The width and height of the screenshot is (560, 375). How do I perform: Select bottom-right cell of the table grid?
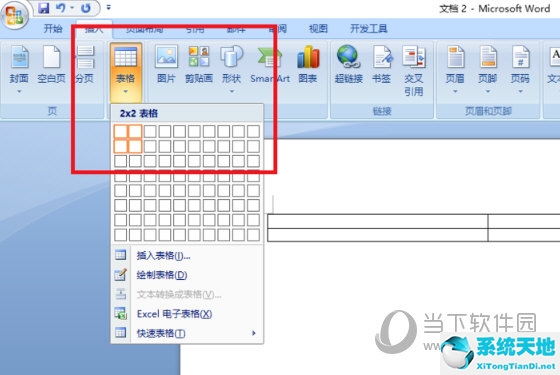(253, 235)
